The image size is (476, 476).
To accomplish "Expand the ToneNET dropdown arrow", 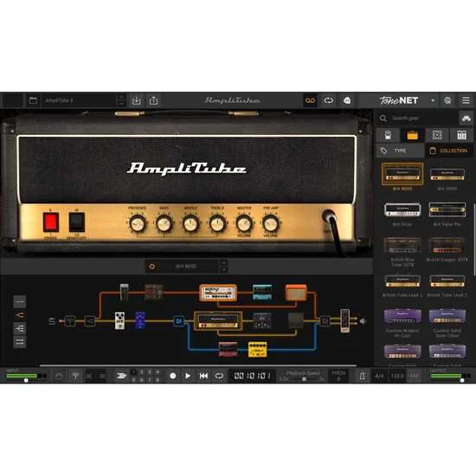I will [433, 100].
